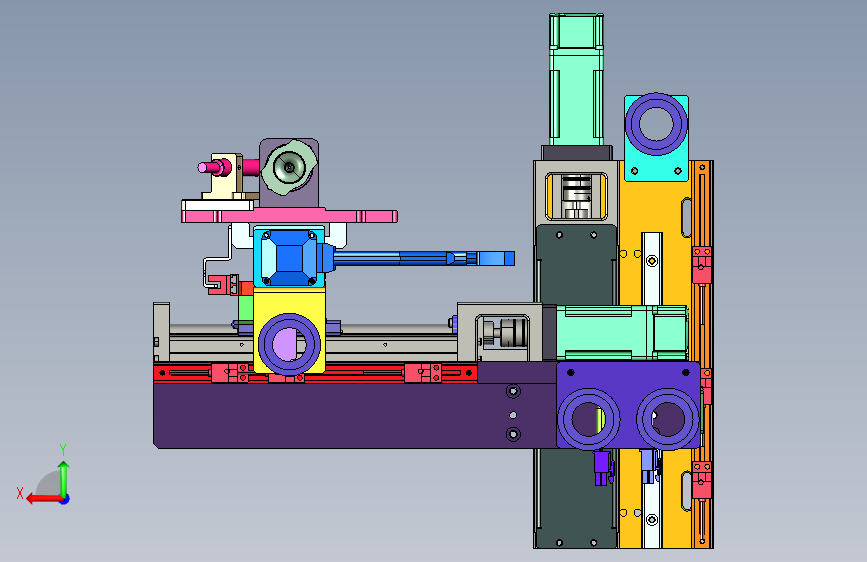Image resolution: width=867 pixels, height=562 pixels.
Task: Select the lower red sensor on the orange rail
Action: tap(702, 480)
